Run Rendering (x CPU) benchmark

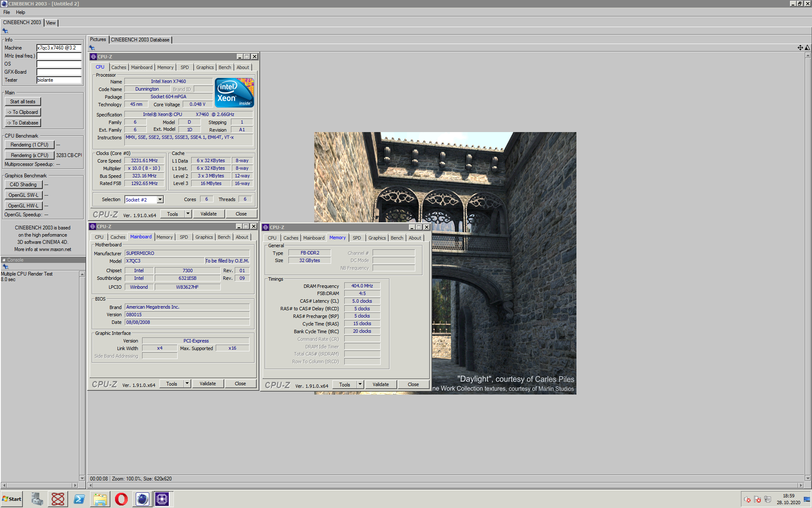pyautogui.click(x=30, y=155)
